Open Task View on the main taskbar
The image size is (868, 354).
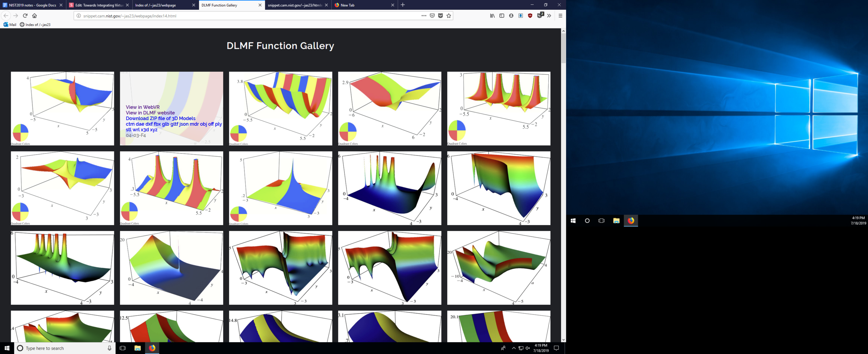click(123, 348)
